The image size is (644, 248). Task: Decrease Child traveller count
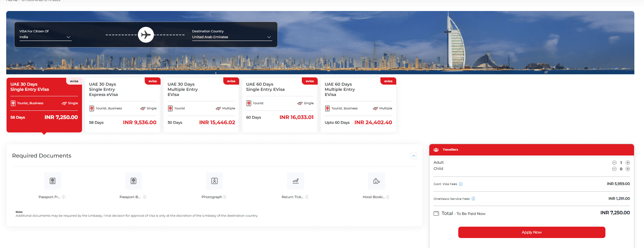click(x=614, y=169)
